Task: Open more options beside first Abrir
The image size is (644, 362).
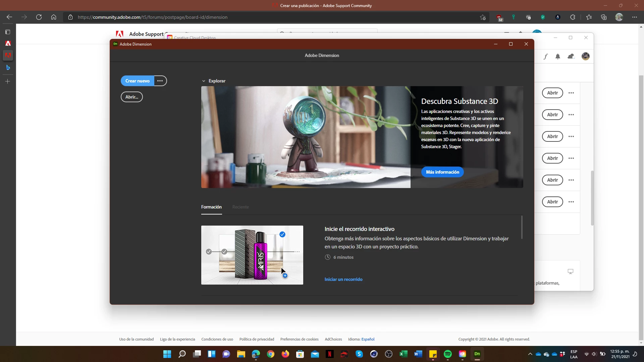Action: tap(571, 93)
